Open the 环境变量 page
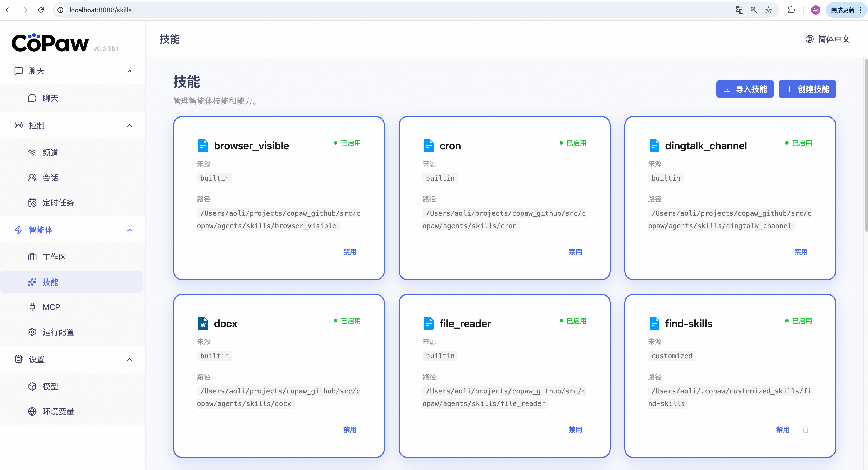The width and height of the screenshot is (868, 470). [72, 411]
